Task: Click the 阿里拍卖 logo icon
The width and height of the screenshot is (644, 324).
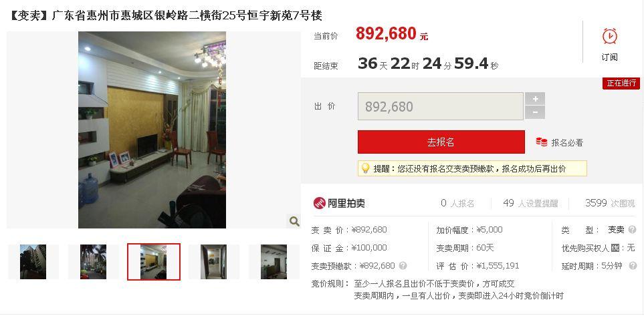Action: (x=319, y=203)
